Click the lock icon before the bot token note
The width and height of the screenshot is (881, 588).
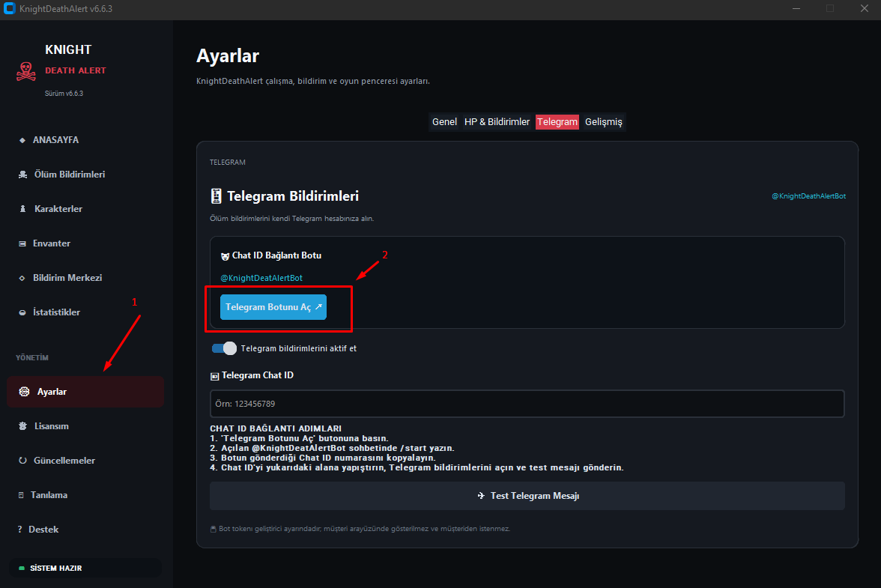click(x=213, y=529)
